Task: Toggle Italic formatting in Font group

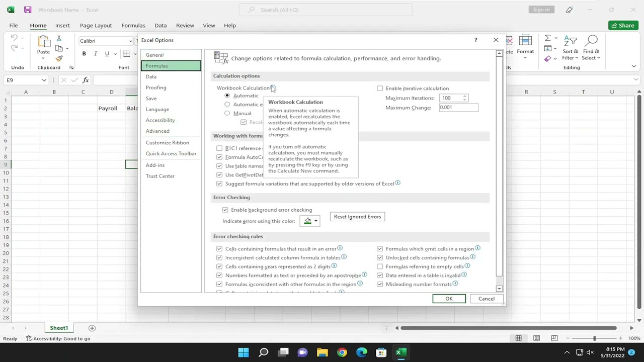Action: click(x=95, y=54)
